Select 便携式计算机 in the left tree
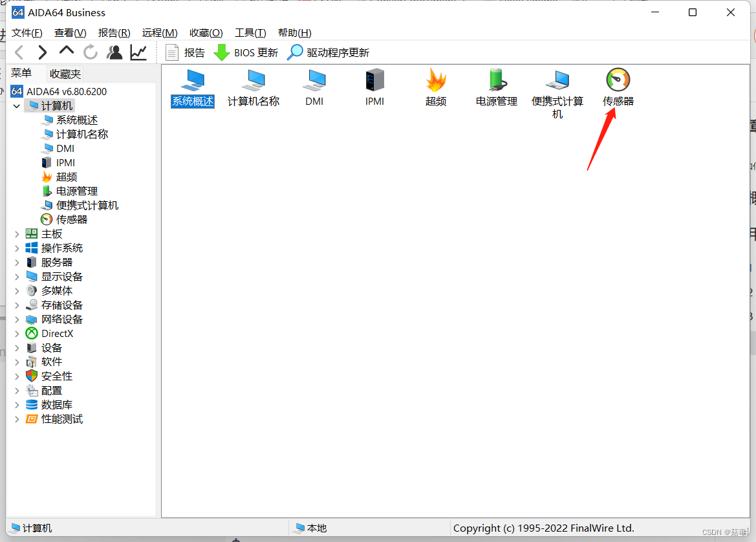 (80, 206)
